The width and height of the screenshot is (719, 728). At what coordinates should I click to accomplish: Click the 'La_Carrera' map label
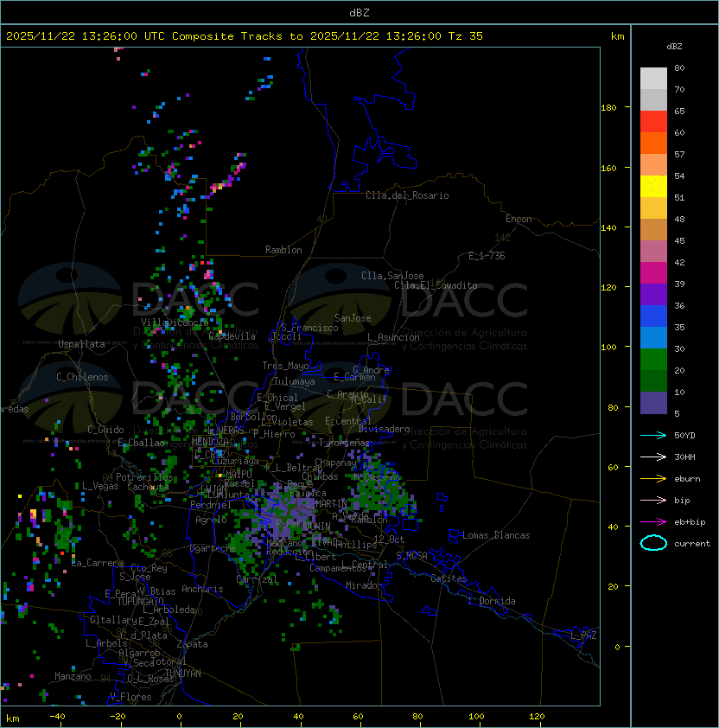(97, 563)
